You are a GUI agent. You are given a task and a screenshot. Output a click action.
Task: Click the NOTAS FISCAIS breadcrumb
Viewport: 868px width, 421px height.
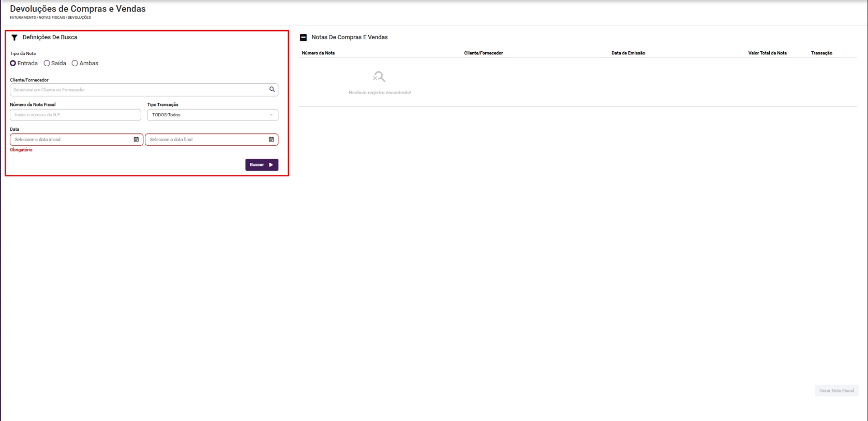click(52, 18)
